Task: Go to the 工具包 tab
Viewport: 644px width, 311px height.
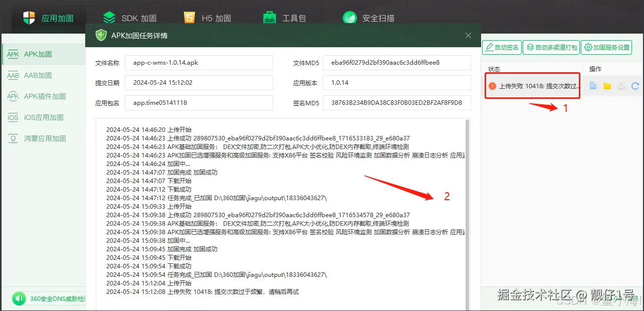Action: pyautogui.click(x=284, y=18)
